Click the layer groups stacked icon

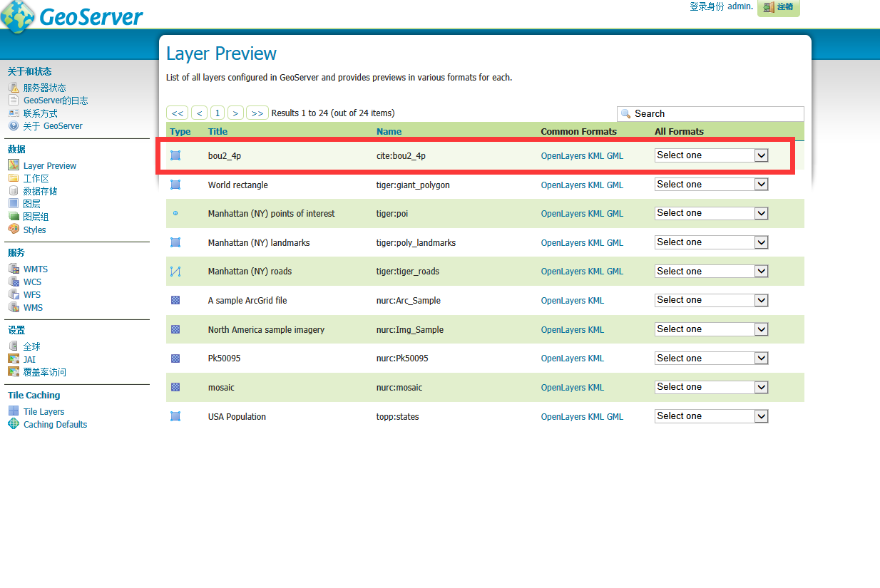point(14,217)
